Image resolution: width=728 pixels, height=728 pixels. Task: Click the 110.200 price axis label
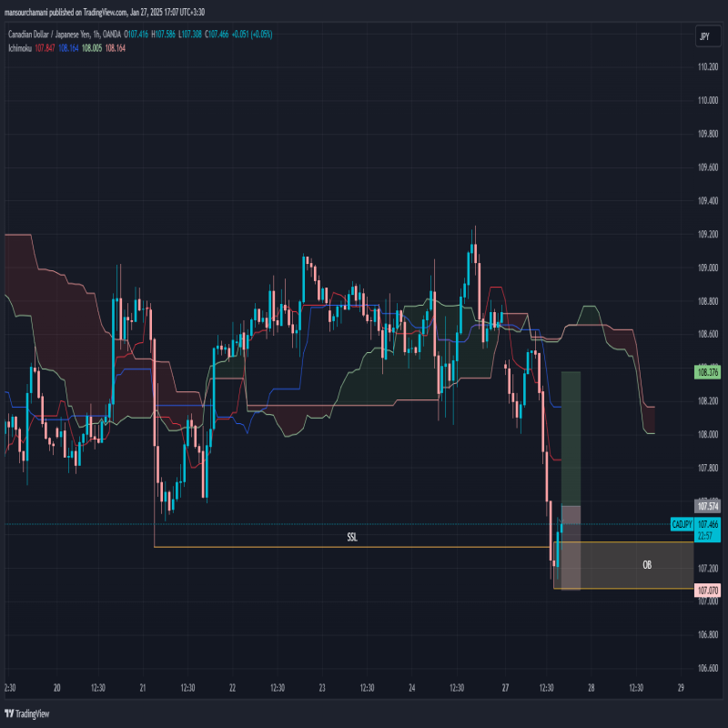pos(706,66)
